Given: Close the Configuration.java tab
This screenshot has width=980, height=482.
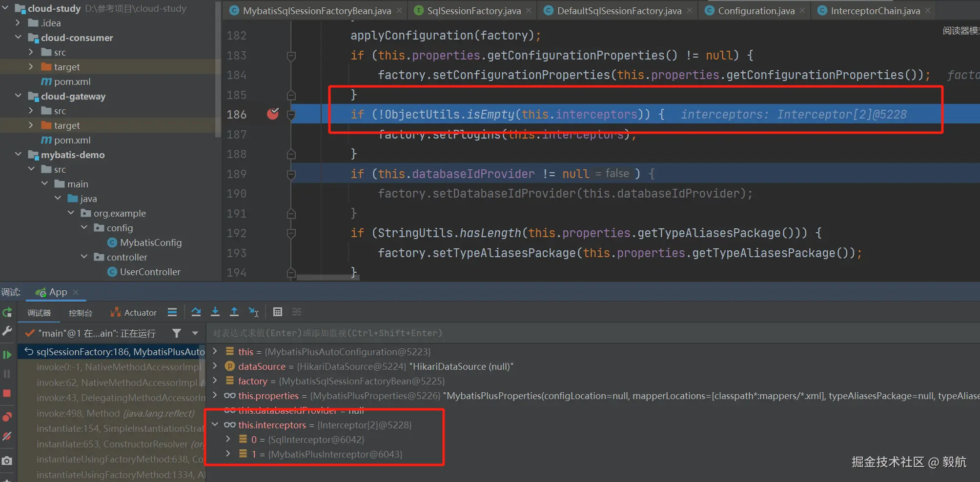Looking at the screenshot, I should click(802, 11).
